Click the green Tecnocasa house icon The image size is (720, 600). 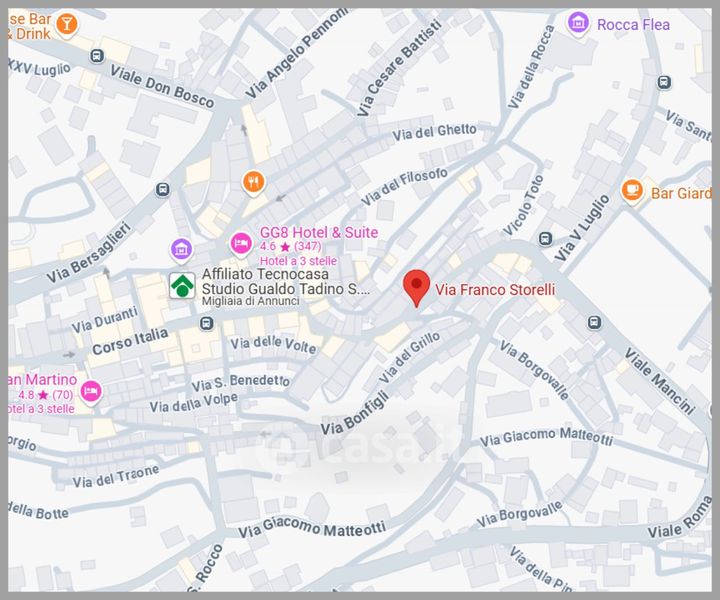181,286
